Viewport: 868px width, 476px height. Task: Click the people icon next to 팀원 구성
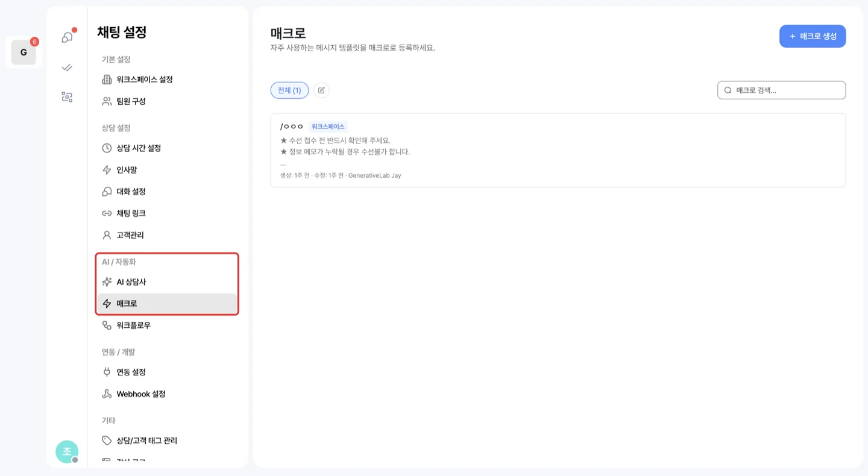(x=107, y=101)
